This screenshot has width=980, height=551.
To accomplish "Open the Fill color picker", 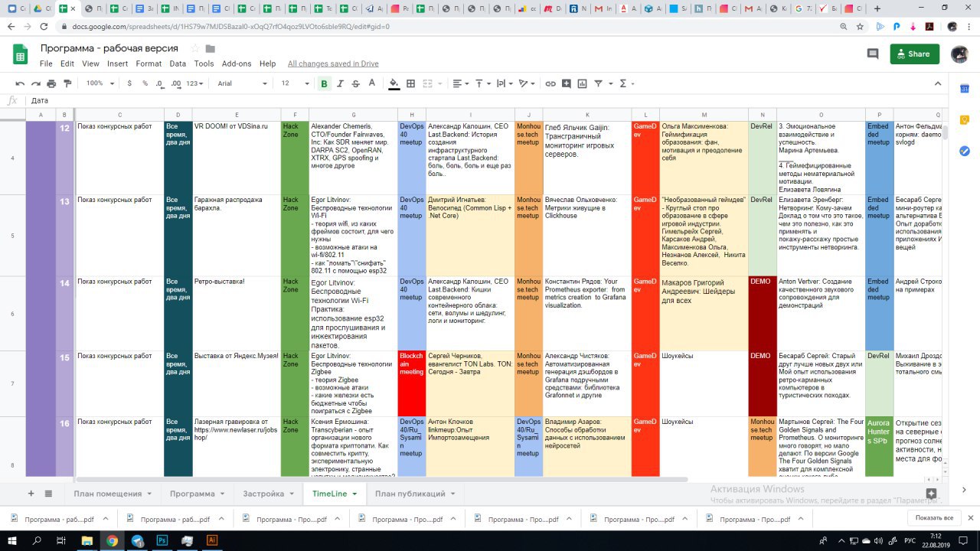I will [x=394, y=83].
